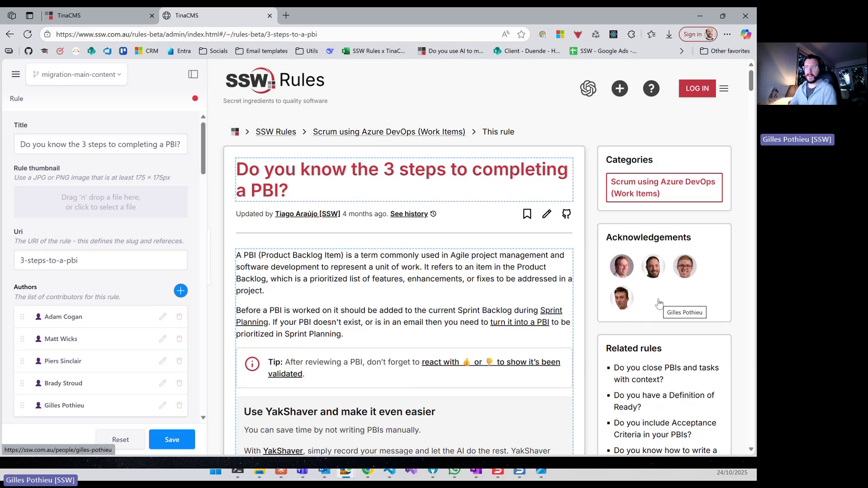The image size is (868, 488).
Task: Edit author Adam Cogan with the pencil icon
Action: pyautogui.click(x=162, y=317)
